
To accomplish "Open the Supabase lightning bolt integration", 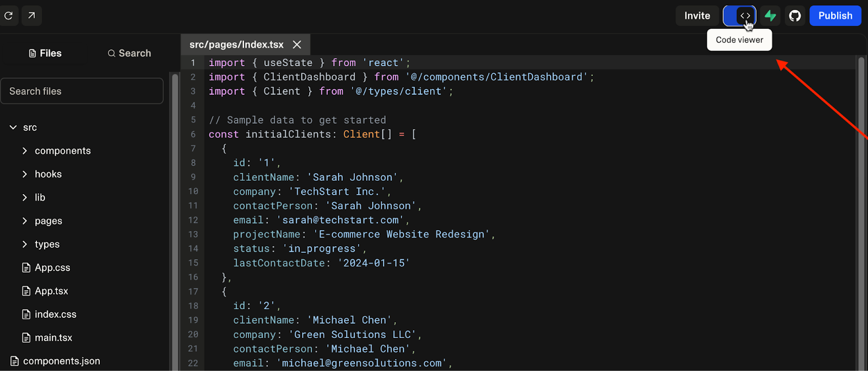I will pyautogui.click(x=770, y=16).
